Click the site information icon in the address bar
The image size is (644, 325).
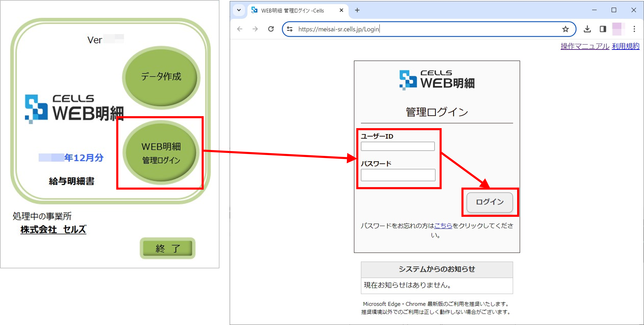(289, 29)
